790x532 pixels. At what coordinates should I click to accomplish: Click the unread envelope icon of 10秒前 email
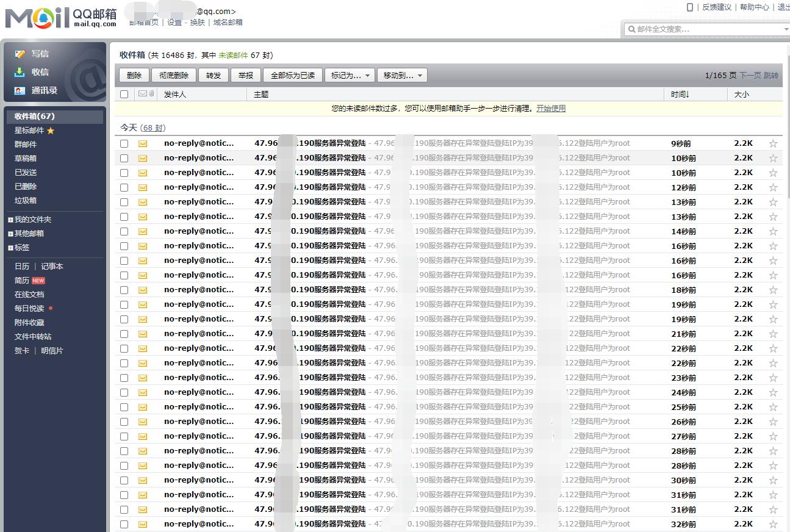pyautogui.click(x=143, y=158)
